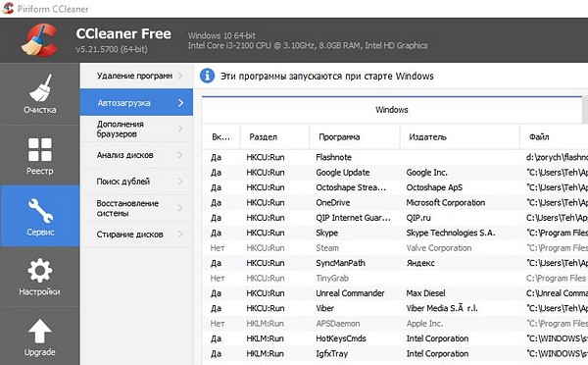Select the Skype startup entry
The width and height of the screenshot is (588, 365).
coord(395,233)
